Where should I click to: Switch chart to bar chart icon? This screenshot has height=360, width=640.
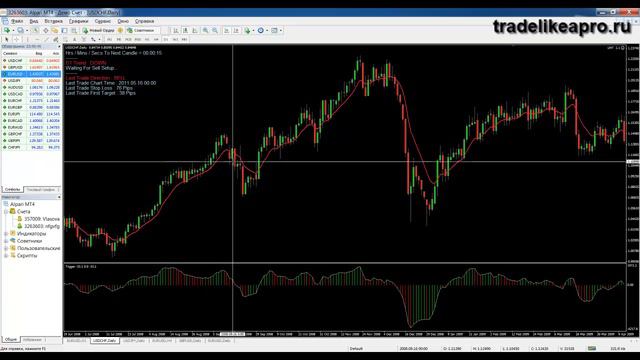[x=176, y=30]
